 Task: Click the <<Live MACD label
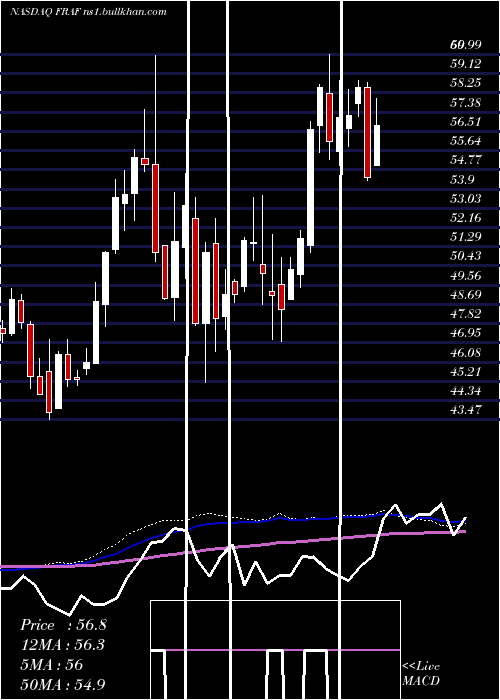pos(421,673)
